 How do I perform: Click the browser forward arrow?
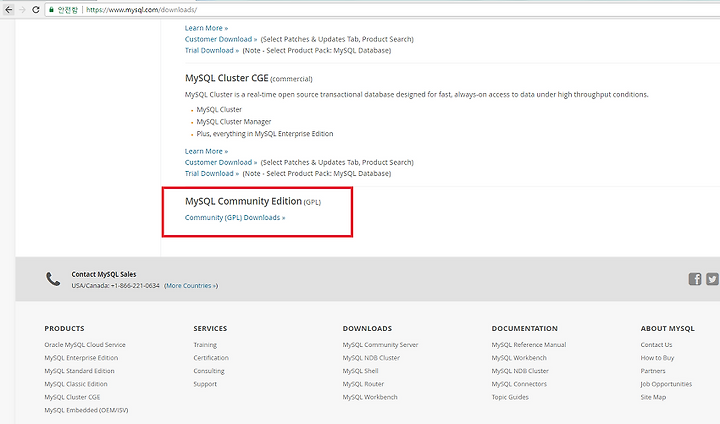tap(22, 10)
